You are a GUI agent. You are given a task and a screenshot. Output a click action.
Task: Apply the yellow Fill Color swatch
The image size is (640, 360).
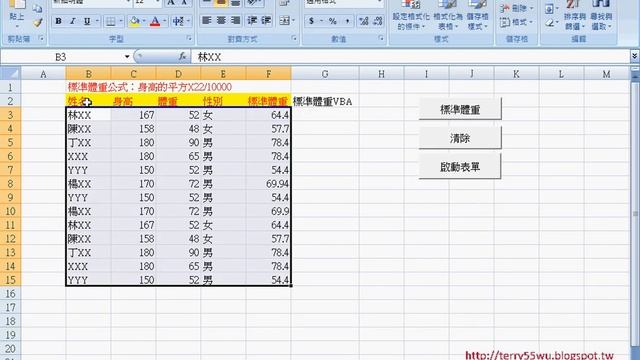pyautogui.click(x=134, y=21)
